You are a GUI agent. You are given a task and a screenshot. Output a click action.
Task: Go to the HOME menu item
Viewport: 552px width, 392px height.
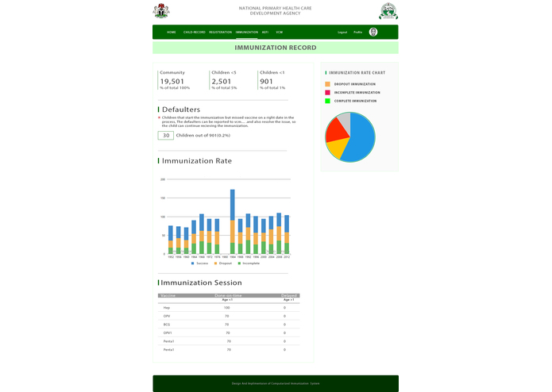pos(172,32)
